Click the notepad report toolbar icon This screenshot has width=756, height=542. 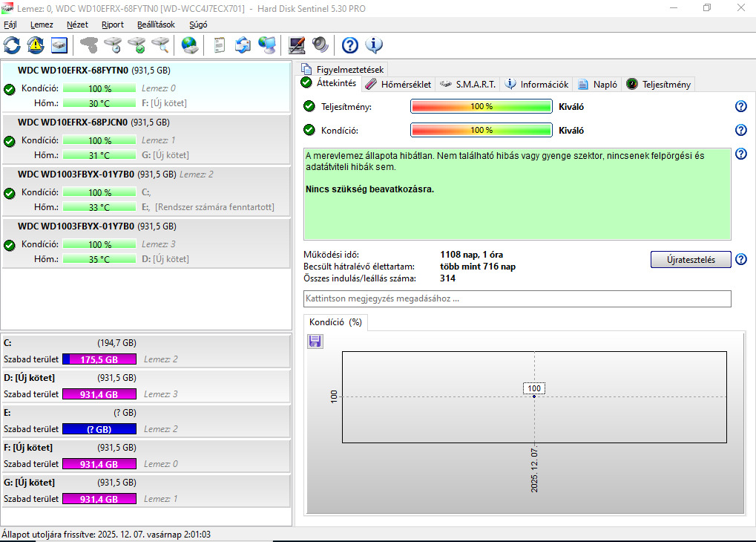pos(220,45)
